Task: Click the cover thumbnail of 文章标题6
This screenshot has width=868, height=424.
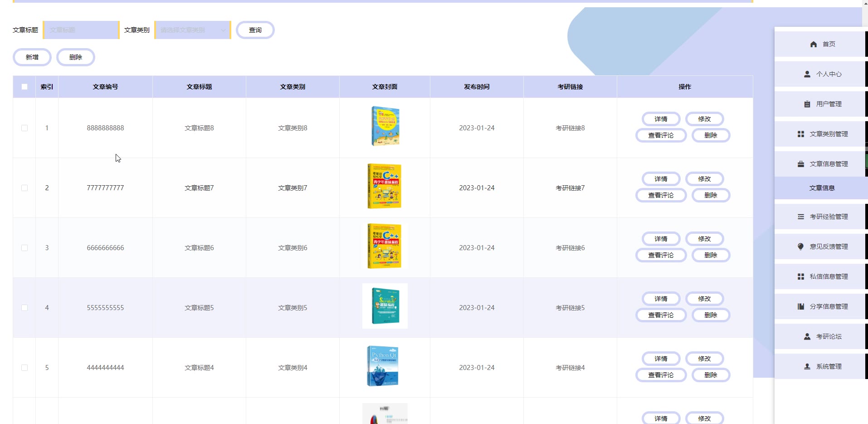Action: [385, 246]
